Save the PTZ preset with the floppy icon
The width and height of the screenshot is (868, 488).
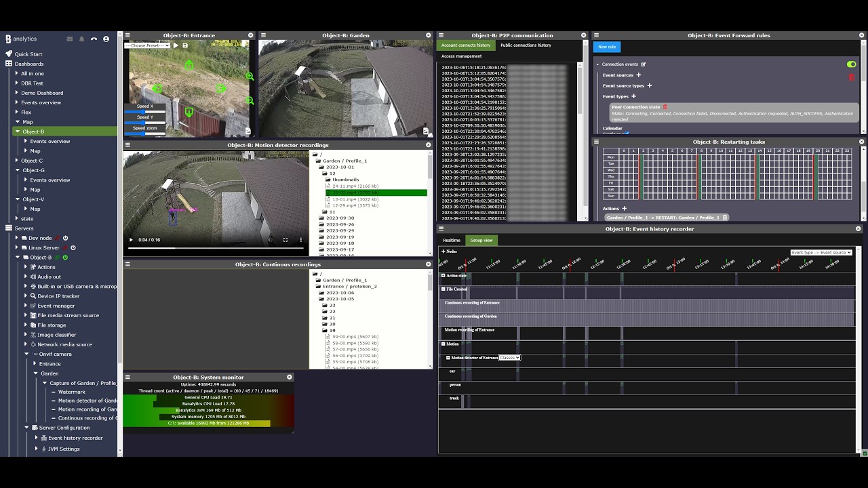(x=185, y=45)
